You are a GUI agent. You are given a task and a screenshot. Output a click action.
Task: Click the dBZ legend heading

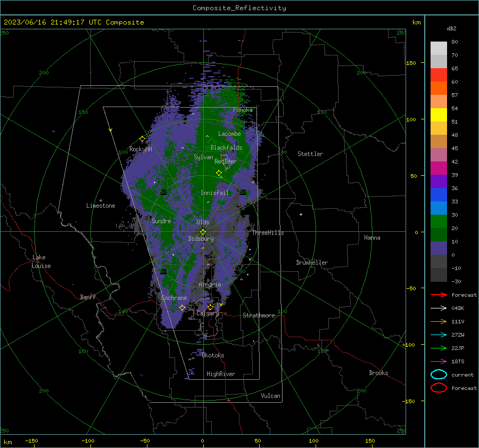click(x=451, y=28)
